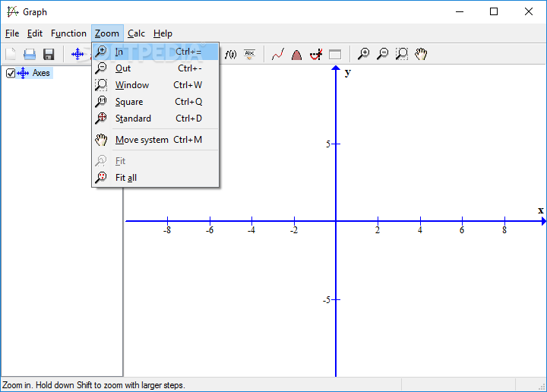Screen dimensions: 547x392
Task: Open the Edit menu
Action: click(x=35, y=33)
